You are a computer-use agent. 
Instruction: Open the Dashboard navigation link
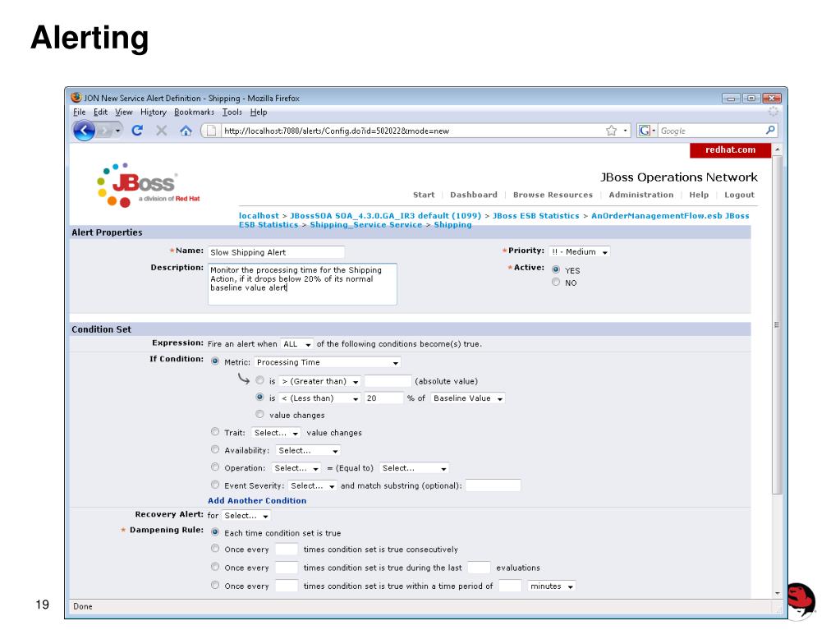click(x=474, y=195)
